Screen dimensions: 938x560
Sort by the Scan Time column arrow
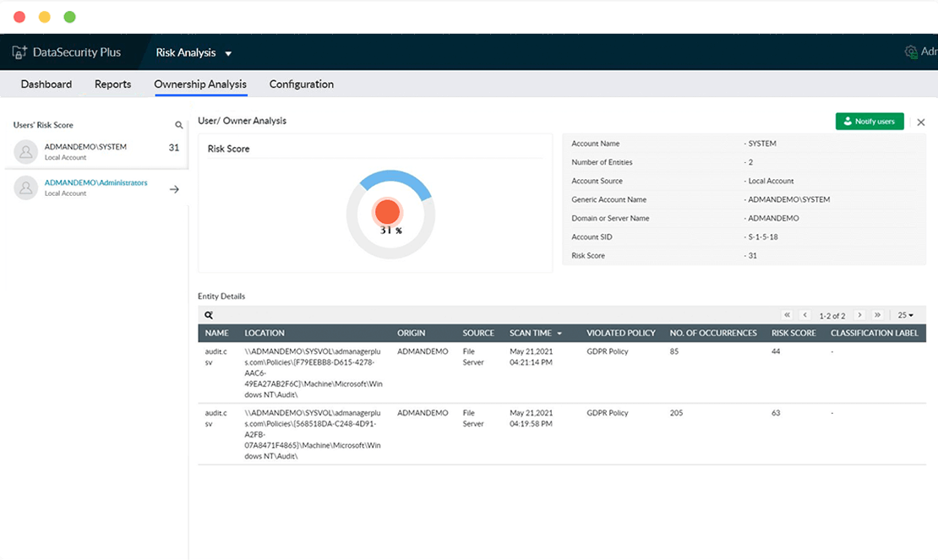[559, 334]
